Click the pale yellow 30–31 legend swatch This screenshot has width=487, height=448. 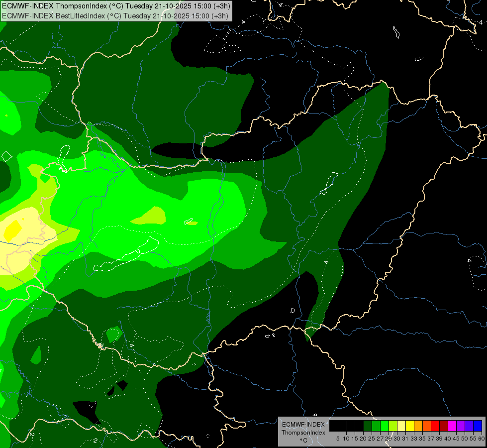click(401, 426)
